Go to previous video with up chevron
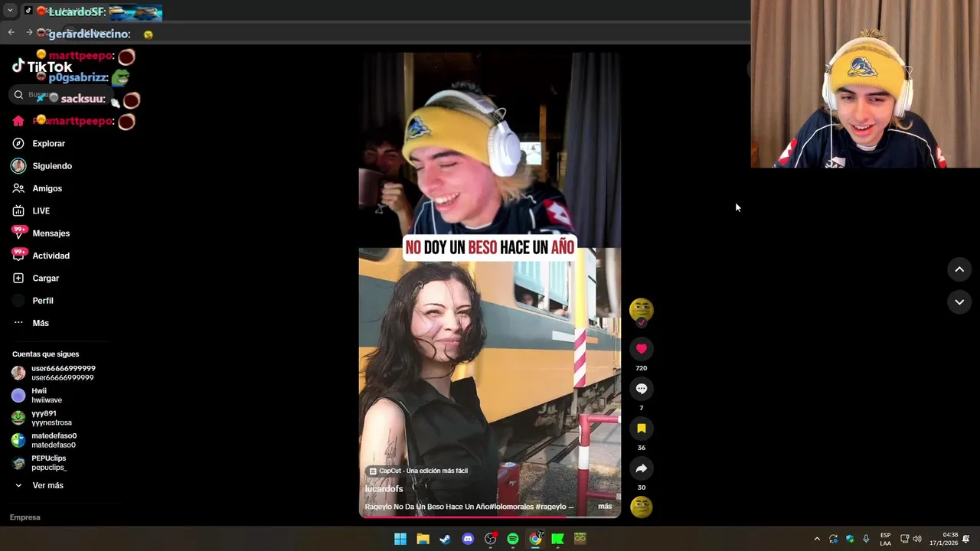The height and width of the screenshot is (551, 980). coord(959,269)
